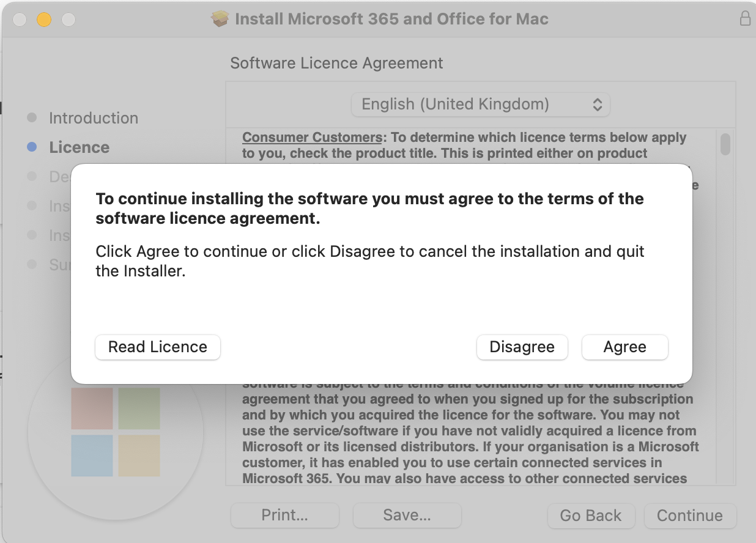Screen dimensions: 756x543
Task: Click the Save... button
Action: pyautogui.click(x=407, y=515)
